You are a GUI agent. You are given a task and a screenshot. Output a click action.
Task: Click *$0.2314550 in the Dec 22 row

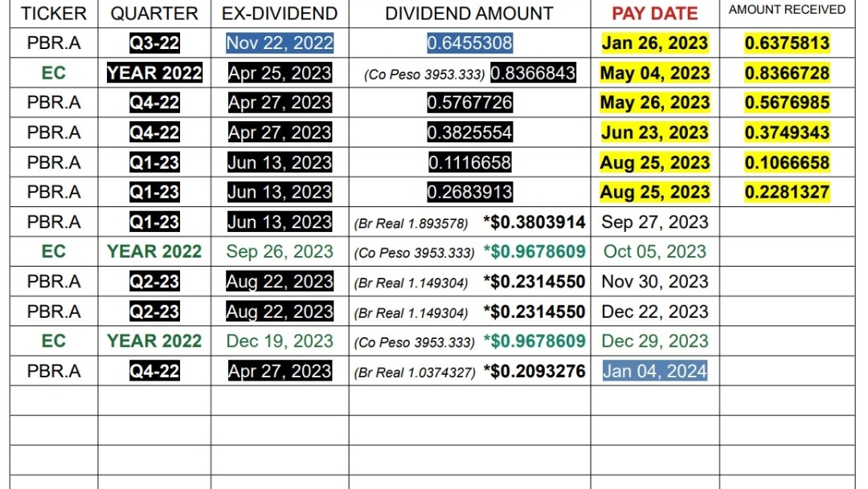[534, 312]
